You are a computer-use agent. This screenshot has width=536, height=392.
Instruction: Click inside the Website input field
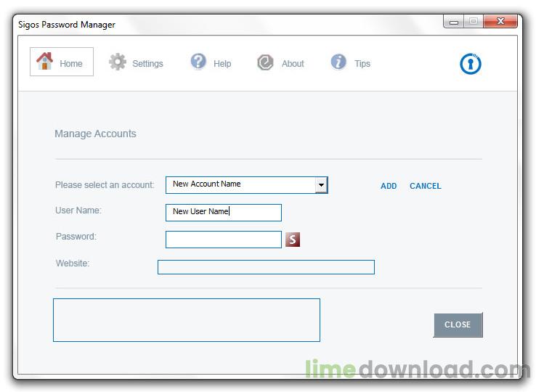pyautogui.click(x=266, y=267)
